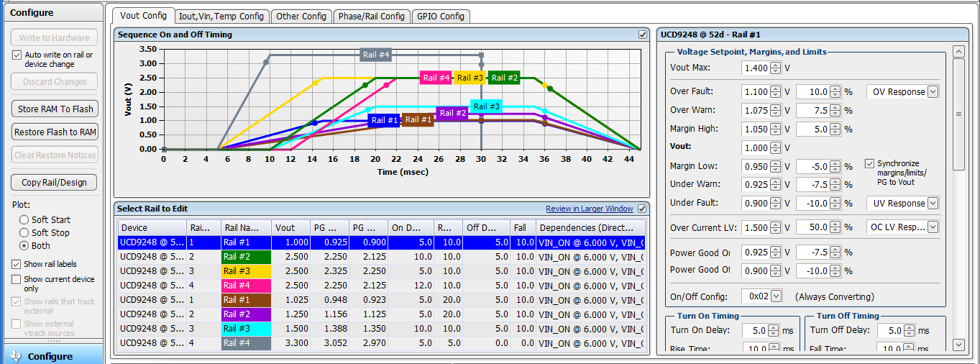Click Over Fault voltage stepper arrows
980x364 pixels.
coord(775,91)
